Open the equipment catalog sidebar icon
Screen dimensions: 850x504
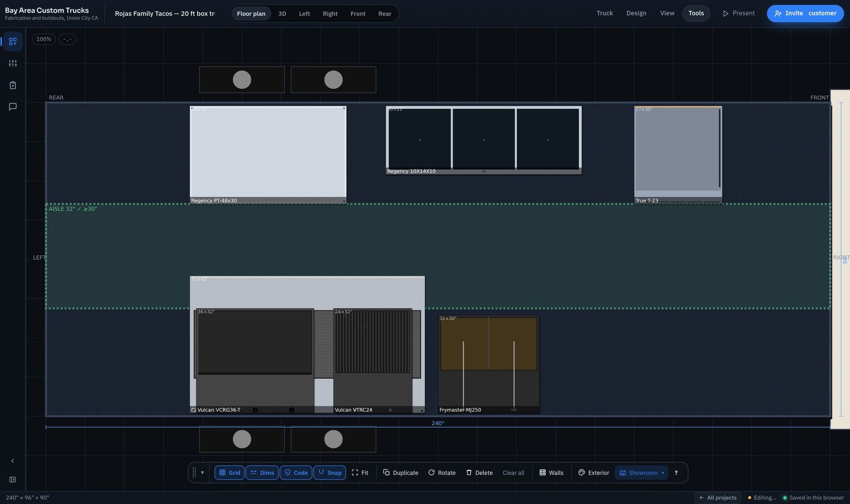point(13,41)
